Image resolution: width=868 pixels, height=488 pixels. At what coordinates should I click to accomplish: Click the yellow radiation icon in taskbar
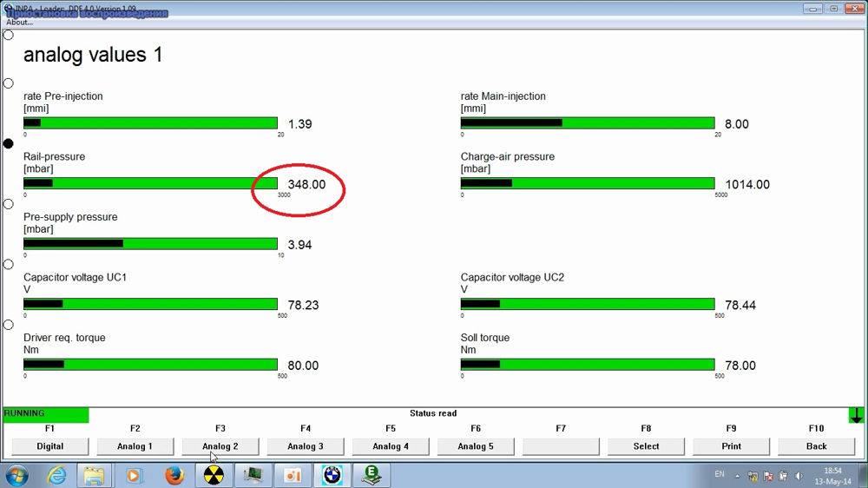click(x=213, y=475)
